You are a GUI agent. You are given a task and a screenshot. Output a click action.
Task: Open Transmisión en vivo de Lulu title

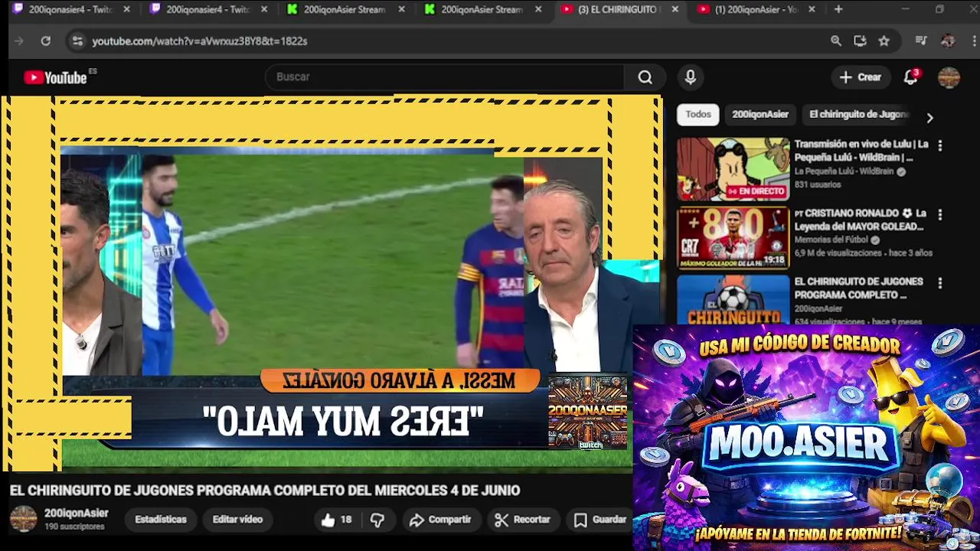(861, 150)
